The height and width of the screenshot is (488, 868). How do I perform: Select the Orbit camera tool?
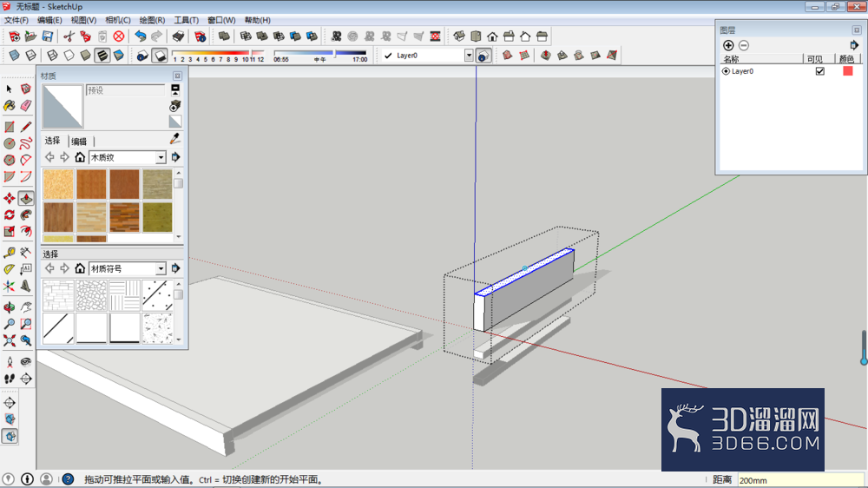coord(9,307)
